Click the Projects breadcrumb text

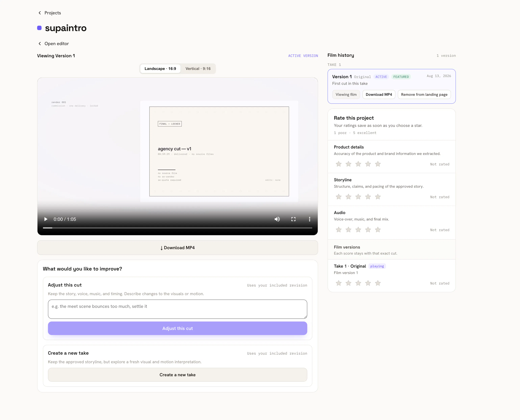(x=53, y=13)
